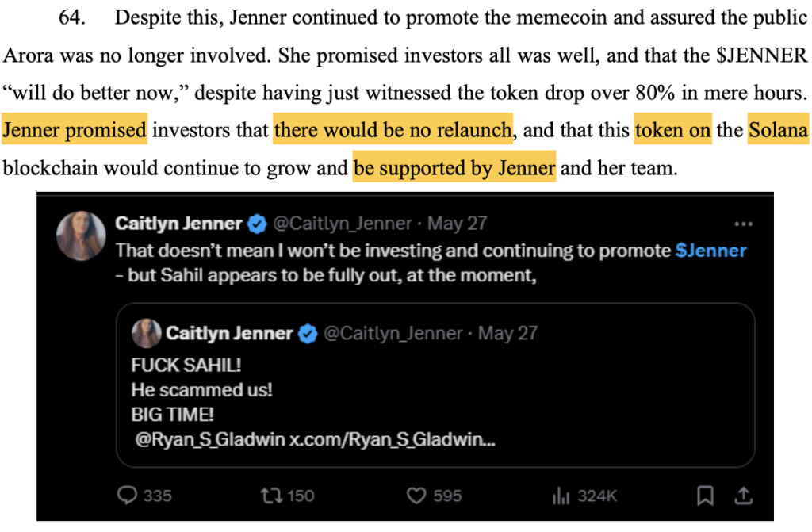Open Caitlyn Jenner's profile avatar
812x532 pixels.
pos(80,235)
